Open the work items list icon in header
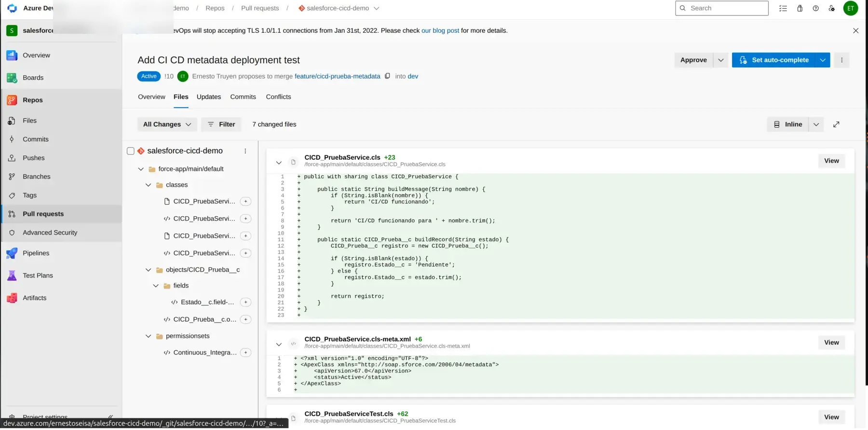The image size is (868, 430). [x=783, y=8]
